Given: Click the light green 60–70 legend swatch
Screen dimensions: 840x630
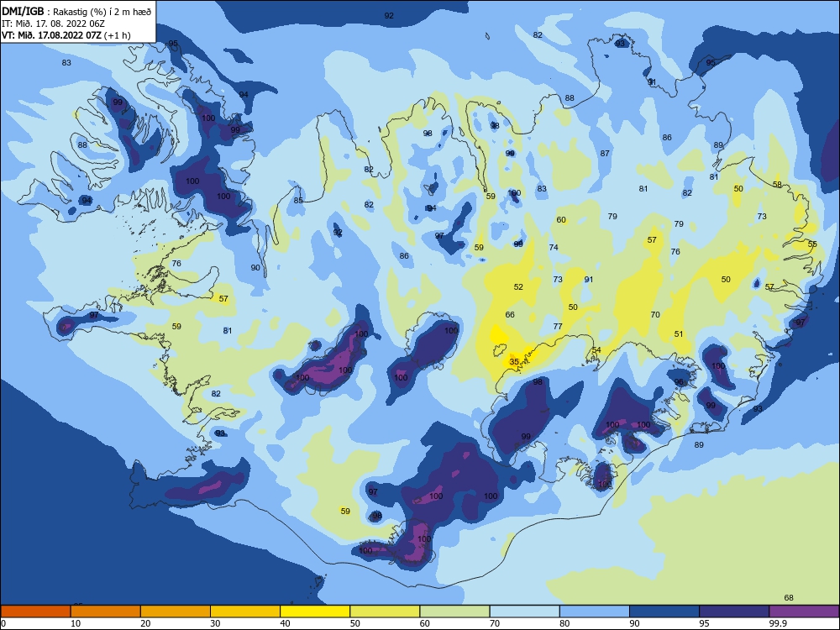Looking at the screenshot, I should click(x=454, y=612).
